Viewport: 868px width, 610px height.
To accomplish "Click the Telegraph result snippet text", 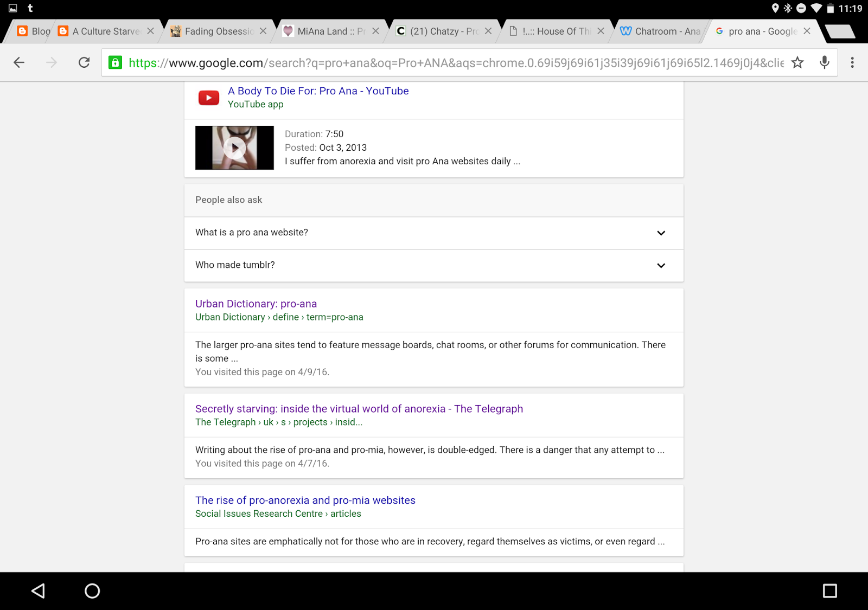I will (430, 450).
